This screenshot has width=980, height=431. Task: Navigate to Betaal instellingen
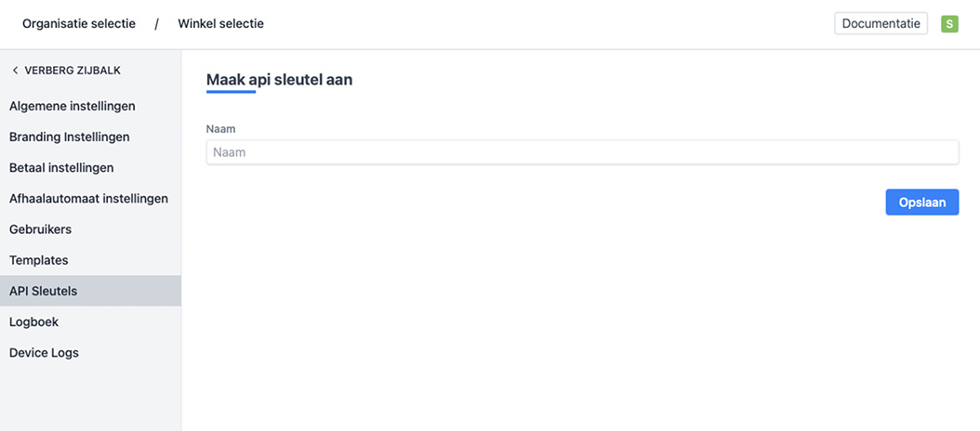(x=61, y=168)
